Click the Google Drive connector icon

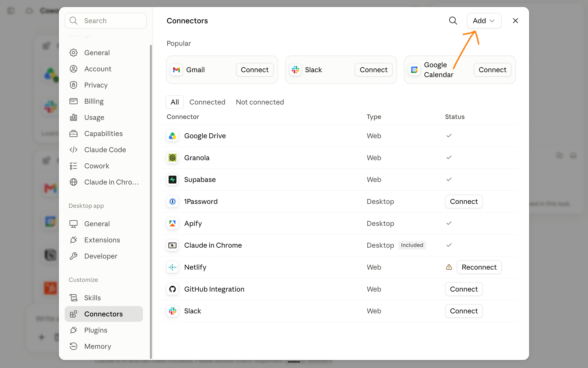tap(173, 136)
